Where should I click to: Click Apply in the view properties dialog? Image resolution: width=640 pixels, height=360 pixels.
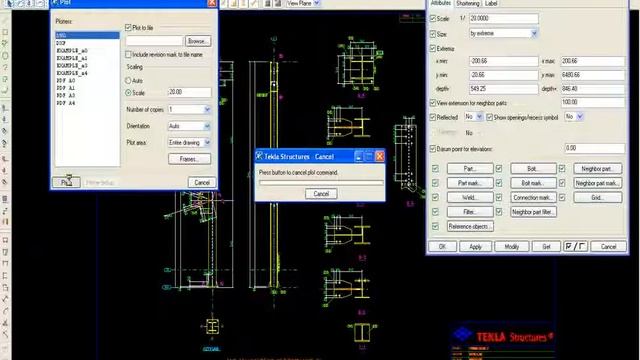[476, 247]
